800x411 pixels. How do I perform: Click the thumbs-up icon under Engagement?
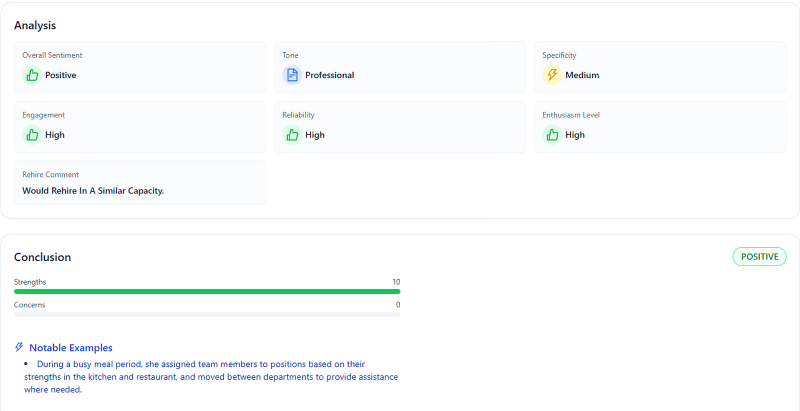click(x=32, y=134)
